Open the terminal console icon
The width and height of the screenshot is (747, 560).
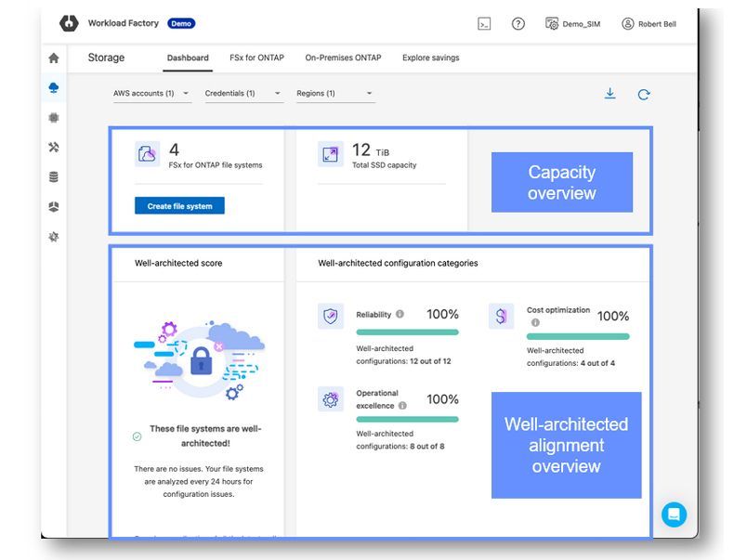click(x=484, y=24)
